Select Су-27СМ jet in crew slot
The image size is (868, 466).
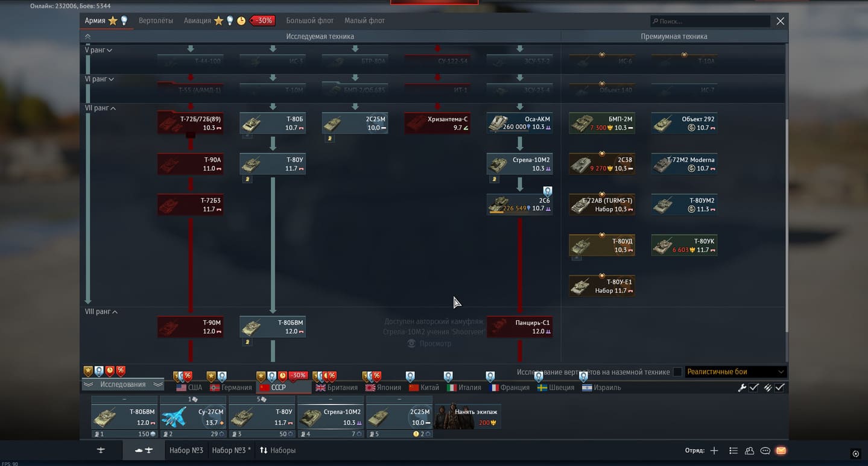coord(193,417)
